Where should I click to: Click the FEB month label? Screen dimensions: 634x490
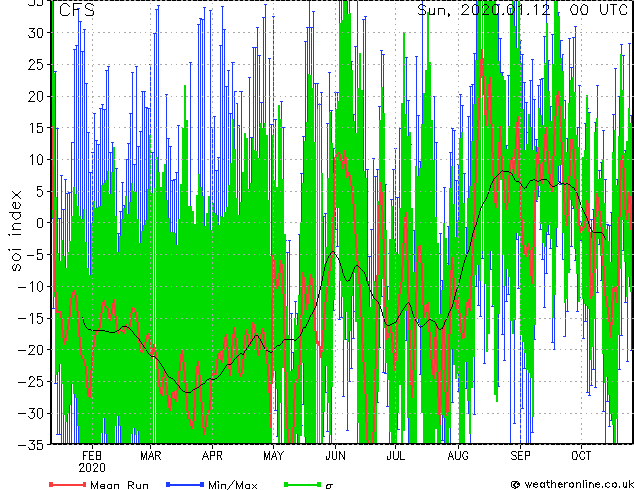[92, 456]
